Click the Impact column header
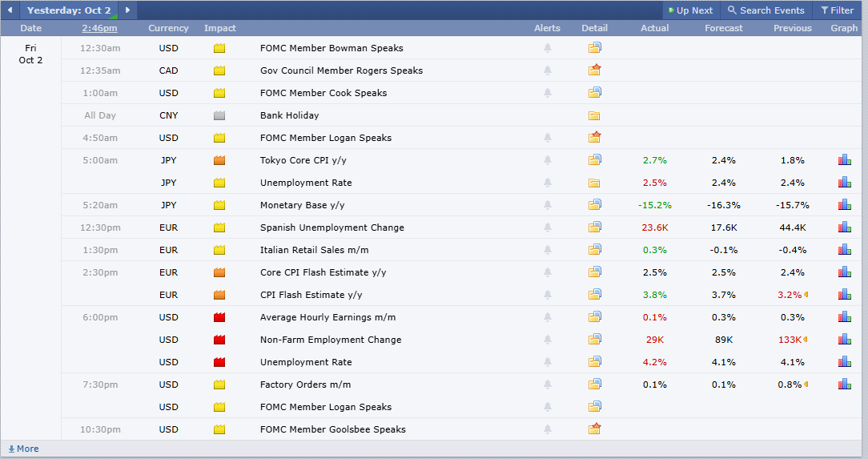This screenshot has width=868, height=459. (x=219, y=28)
